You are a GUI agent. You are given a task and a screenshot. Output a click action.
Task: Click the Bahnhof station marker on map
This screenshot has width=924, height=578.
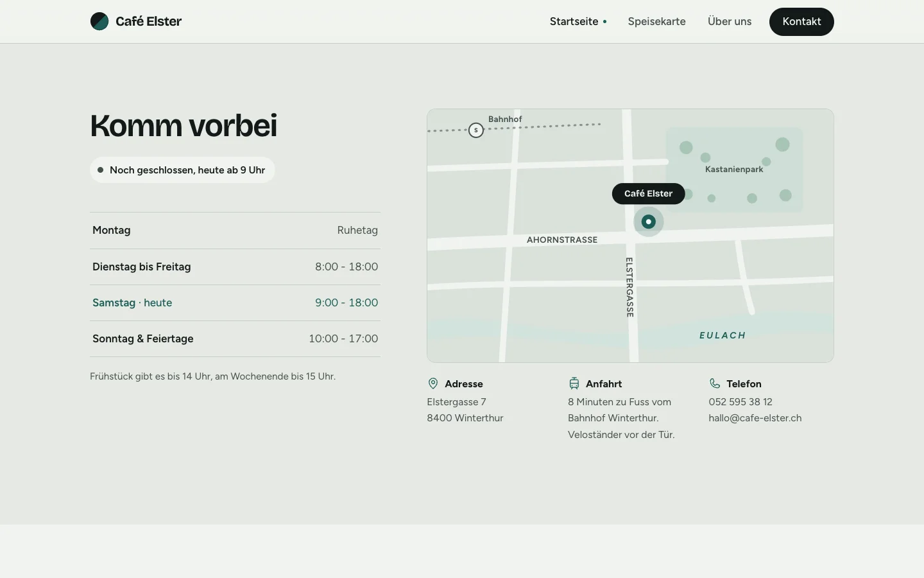[x=476, y=130]
